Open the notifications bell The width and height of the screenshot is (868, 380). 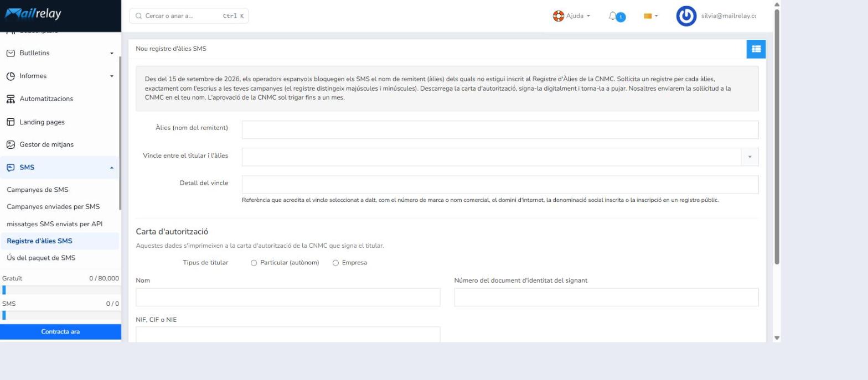(612, 16)
